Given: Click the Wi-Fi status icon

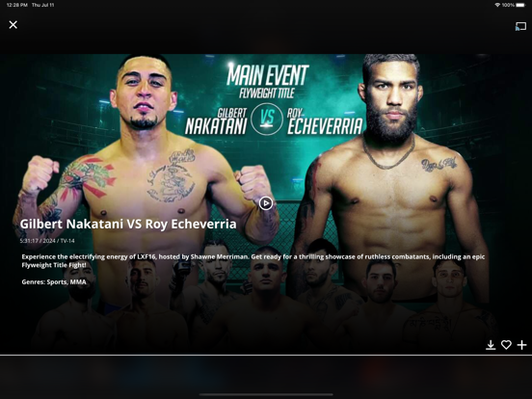Looking at the screenshot, I should [497, 5].
